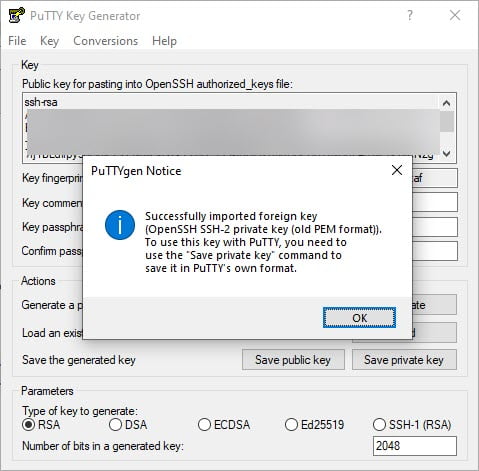Viewport: 479px width, 471px height.
Task: Click OK in the PuTTYgen Notice dialog
Action: (359, 318)
